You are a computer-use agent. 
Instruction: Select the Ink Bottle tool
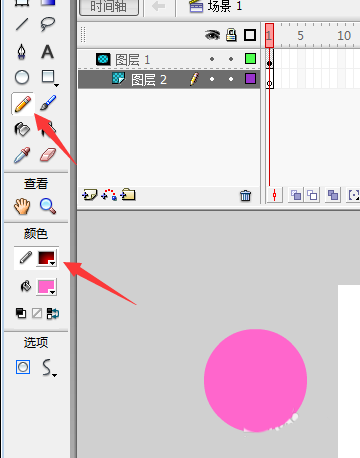tap(22, 129)
